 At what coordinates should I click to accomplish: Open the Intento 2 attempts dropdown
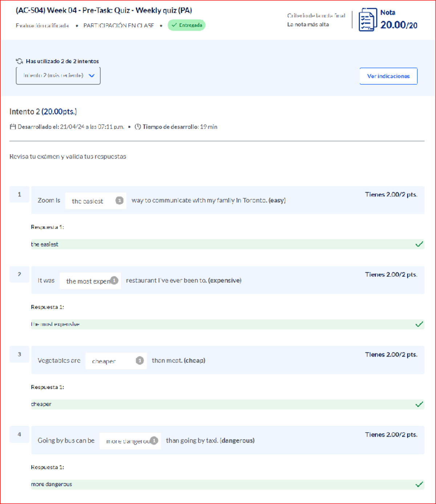coord(58,76)
